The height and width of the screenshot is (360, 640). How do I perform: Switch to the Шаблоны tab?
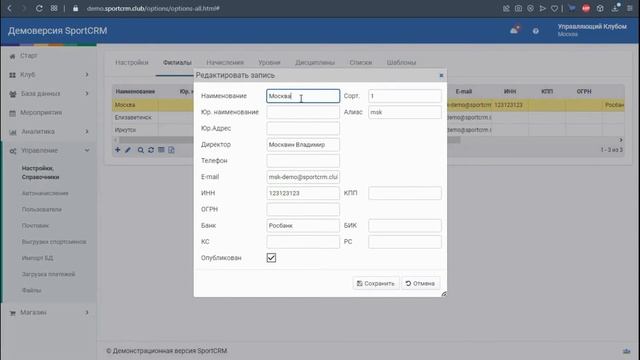tap(401, 62)
